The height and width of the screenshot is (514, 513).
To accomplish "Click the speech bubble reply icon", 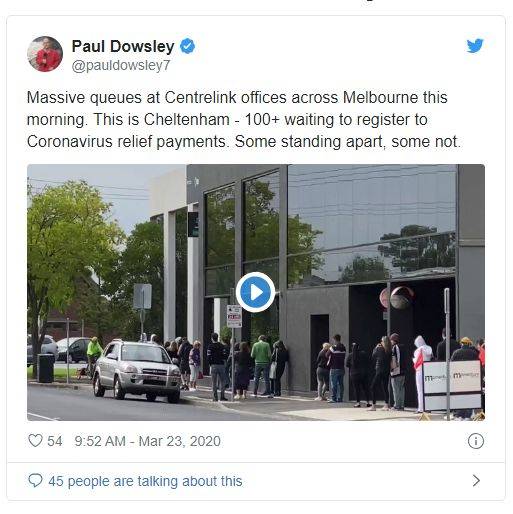I will (35, 480).
